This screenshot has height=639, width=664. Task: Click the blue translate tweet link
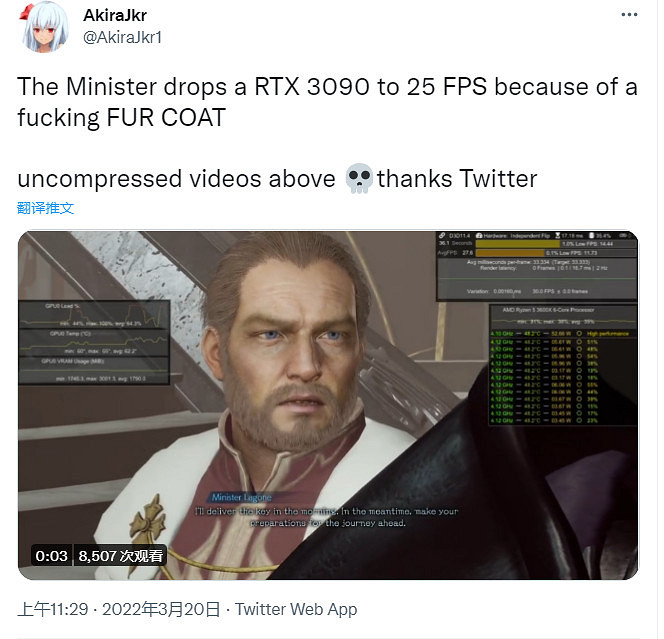[x=45, y=208]
